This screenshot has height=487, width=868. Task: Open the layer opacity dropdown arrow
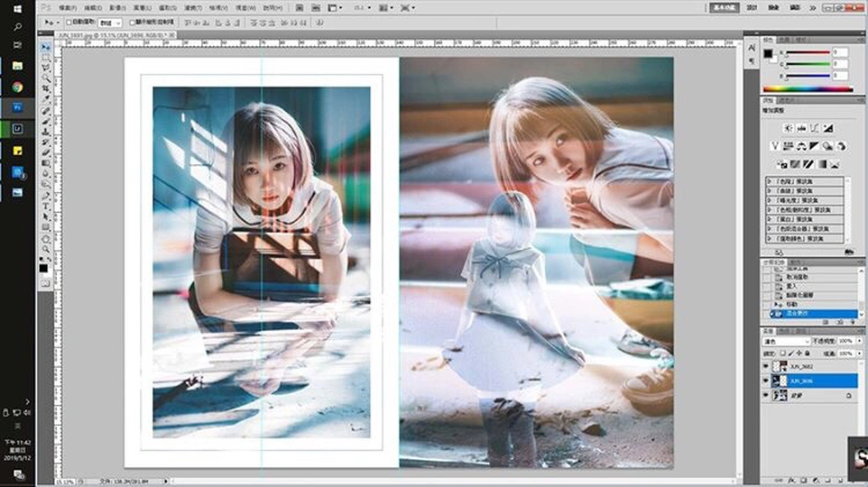tap(857, 342)
